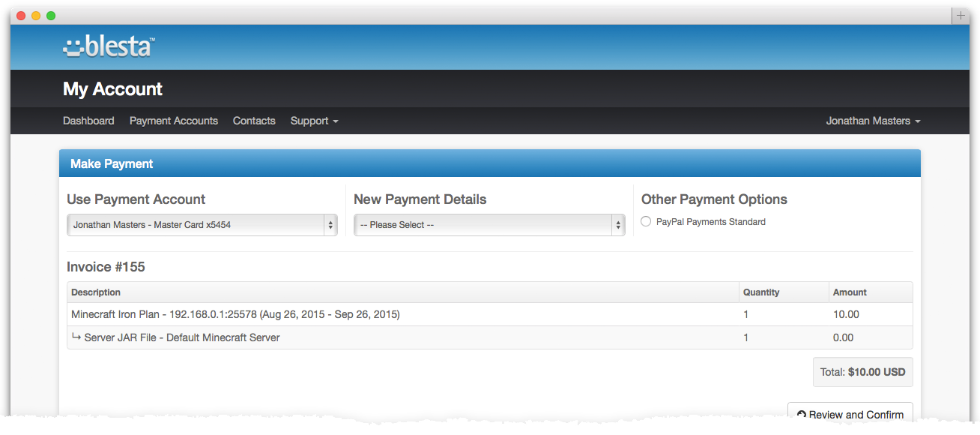The height and width of the screenshot is (435, 980).
Task: Click the red close window button
Action: (x=21, y=16)
